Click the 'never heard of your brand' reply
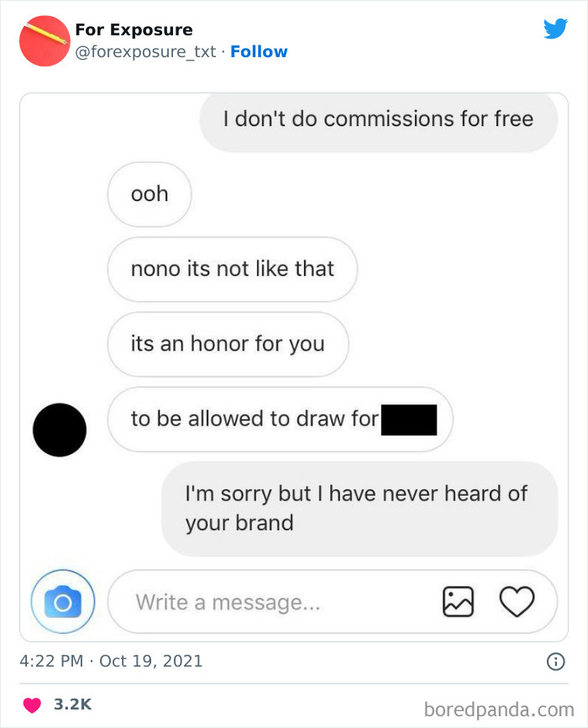 click(x=360, y=509)
